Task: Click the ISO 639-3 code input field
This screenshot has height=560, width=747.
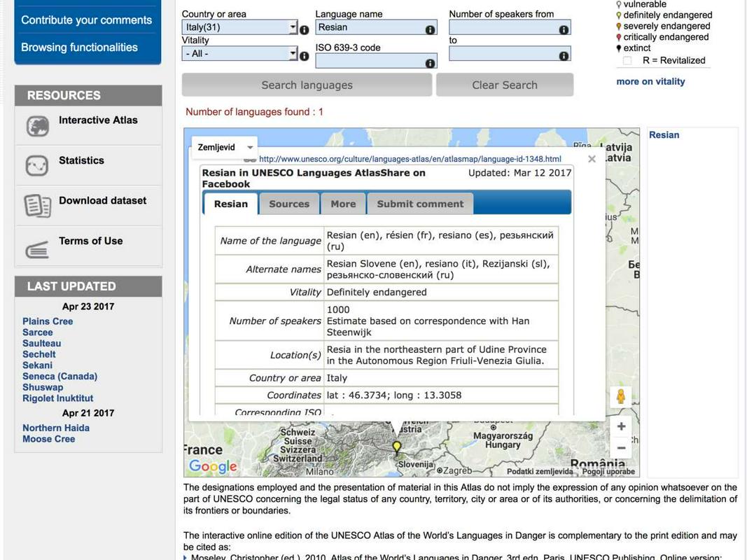Action: click(377, 60)
